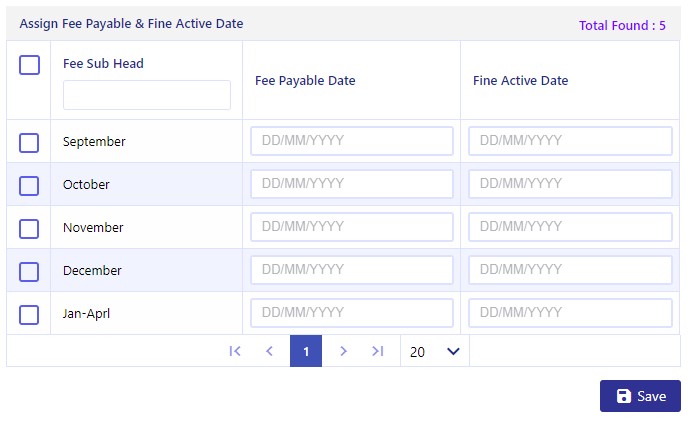Viewport: 697px width, 428px height.
Task: Select page 1 in pagination
Action: (306, 351)
